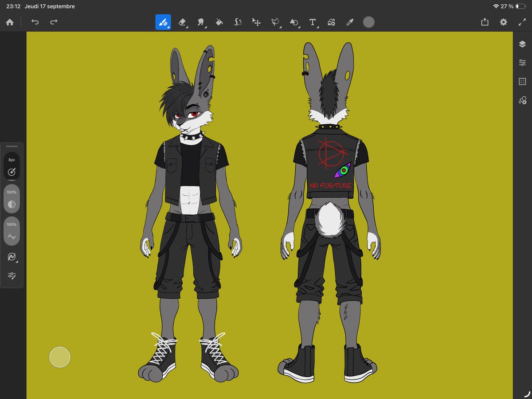The image size is (532, 399).
Task: Tap the date Jeudi 17 septembre
Action: (x=50, y=6)
